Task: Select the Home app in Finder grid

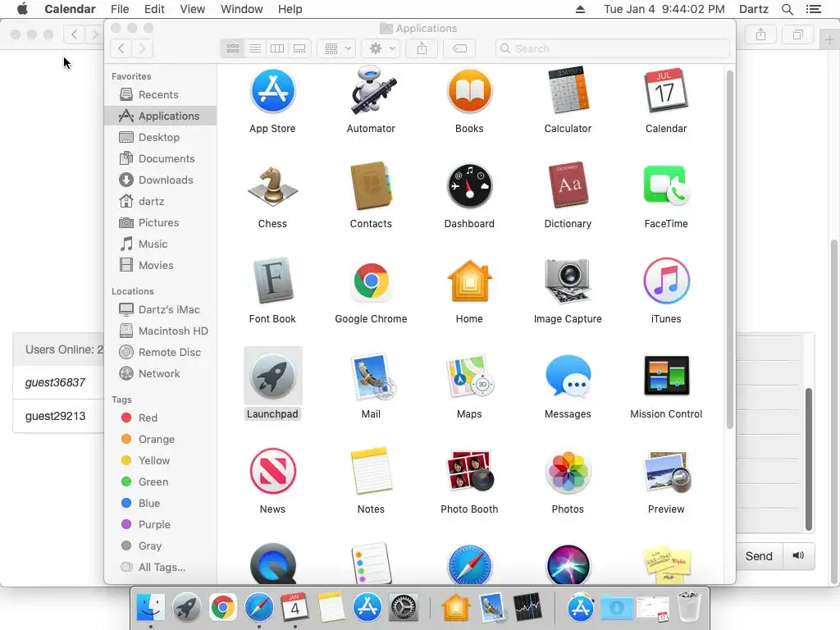Action: (469, 281)
